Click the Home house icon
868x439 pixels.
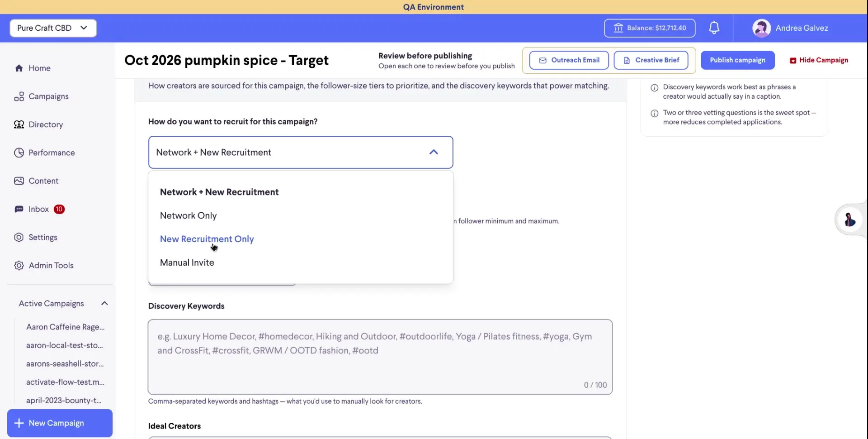(19, 68)
